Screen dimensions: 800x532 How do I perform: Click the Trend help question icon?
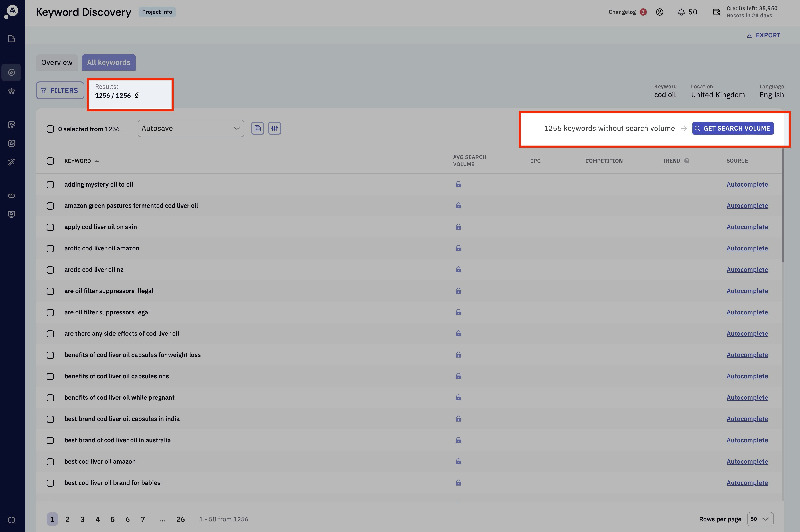686,161
